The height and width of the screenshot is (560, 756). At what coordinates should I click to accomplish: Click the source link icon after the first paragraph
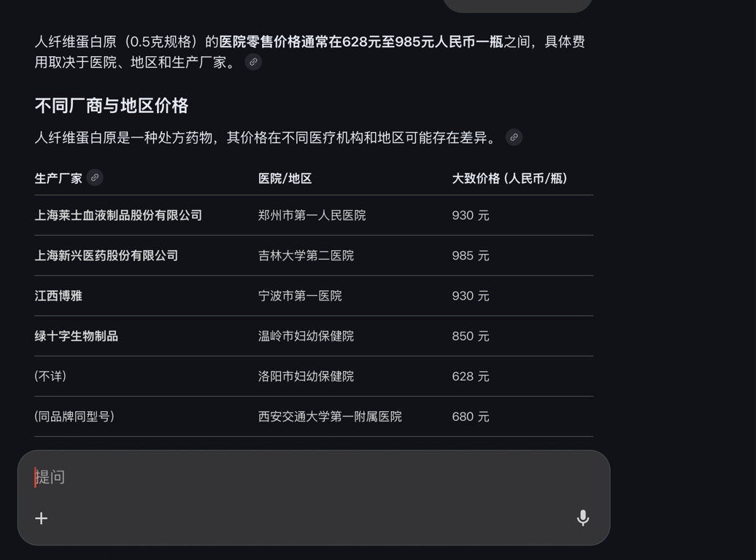[x=253, y=62]
